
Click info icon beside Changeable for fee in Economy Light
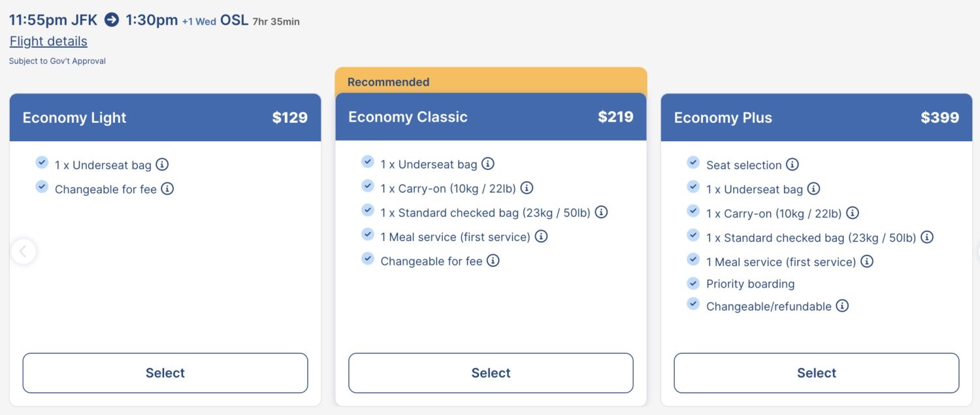[x=168, y=189]
